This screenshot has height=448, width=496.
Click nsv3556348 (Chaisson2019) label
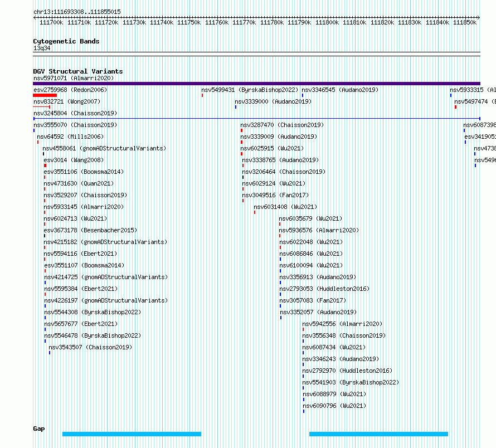tap(344, 335)
